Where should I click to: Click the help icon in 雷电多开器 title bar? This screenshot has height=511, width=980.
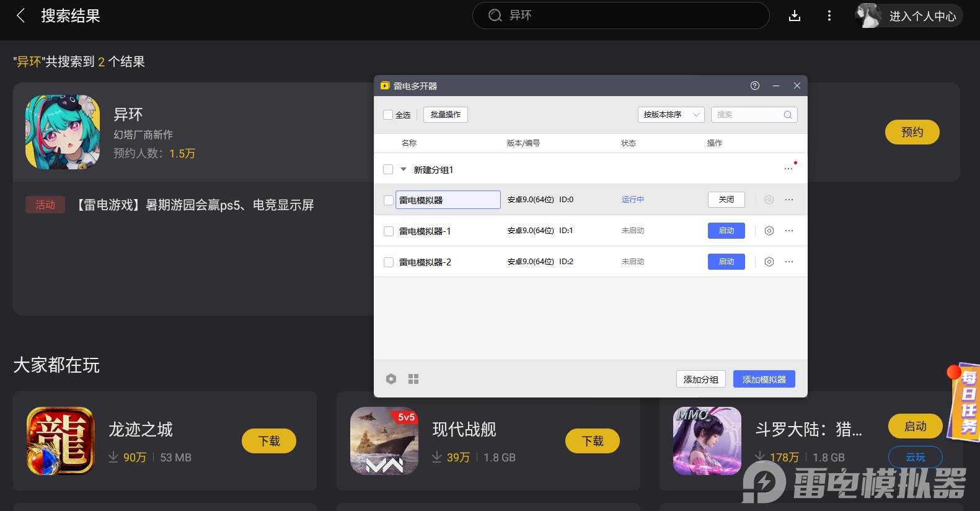[x=754, y=86]
